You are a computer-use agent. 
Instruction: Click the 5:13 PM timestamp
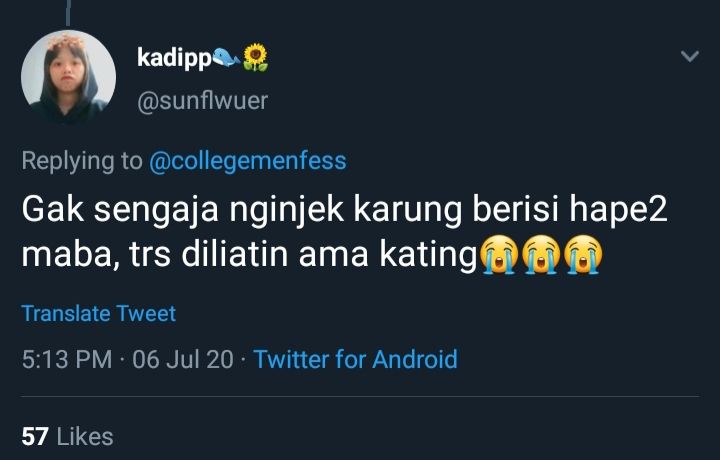click(x=66, y=359)
